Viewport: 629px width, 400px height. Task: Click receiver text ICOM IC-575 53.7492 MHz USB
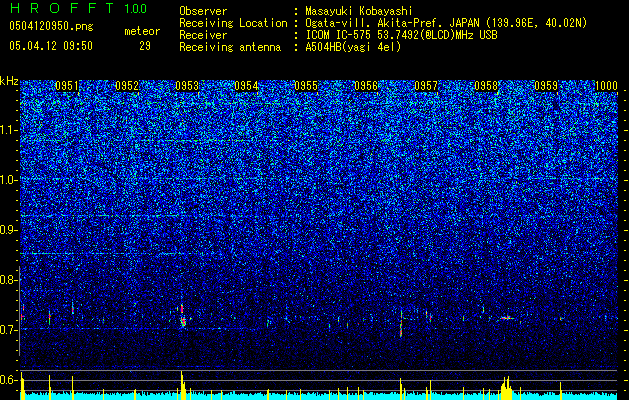point(401,35)
